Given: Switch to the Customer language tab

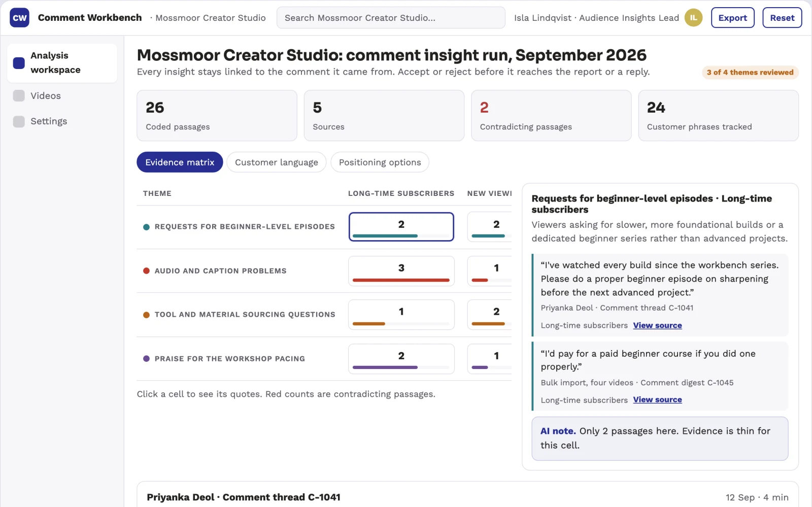Looking at the screenshot, I should (277, 162).
